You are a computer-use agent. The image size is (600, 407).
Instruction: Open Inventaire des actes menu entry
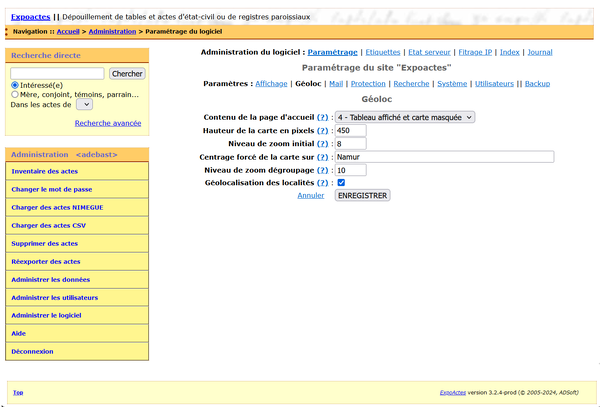(77, 171)
